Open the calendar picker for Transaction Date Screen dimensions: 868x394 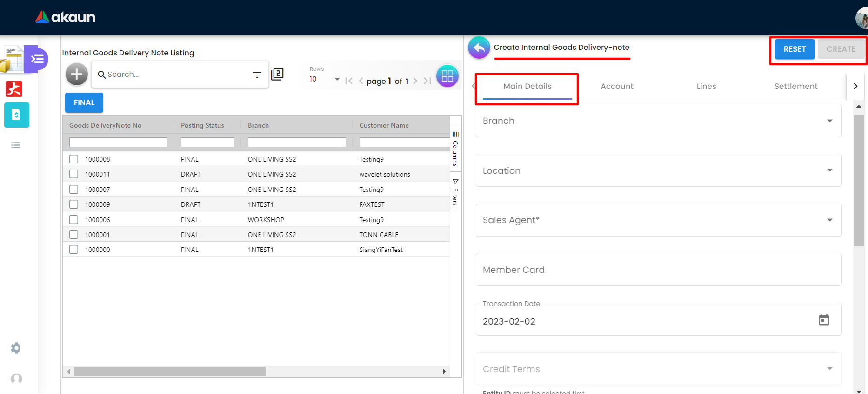(x=824, y=320)
